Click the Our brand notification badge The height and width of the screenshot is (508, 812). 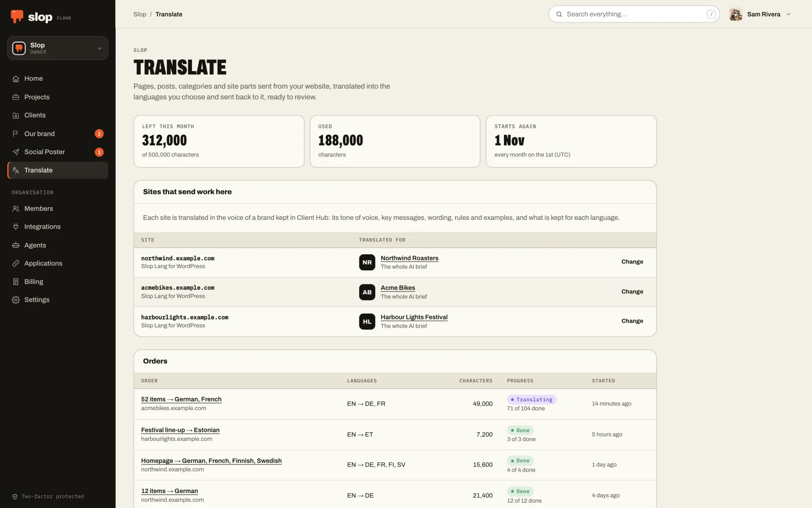99,134
